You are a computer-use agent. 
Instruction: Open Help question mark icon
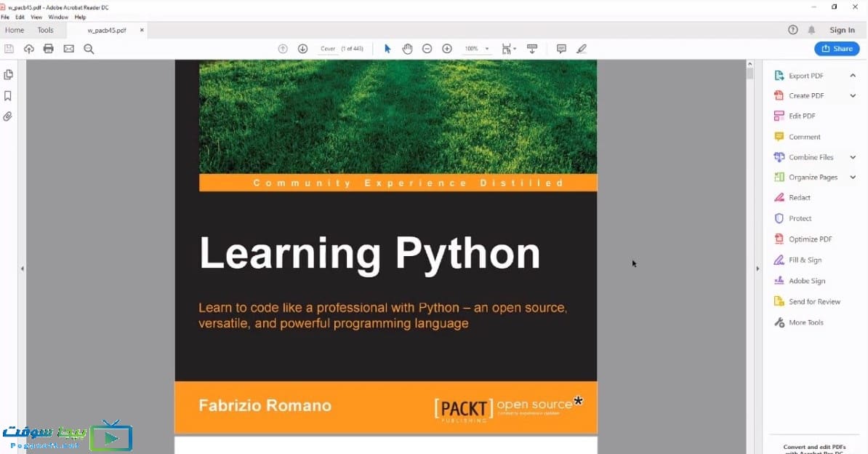click(x=792, y=30)
